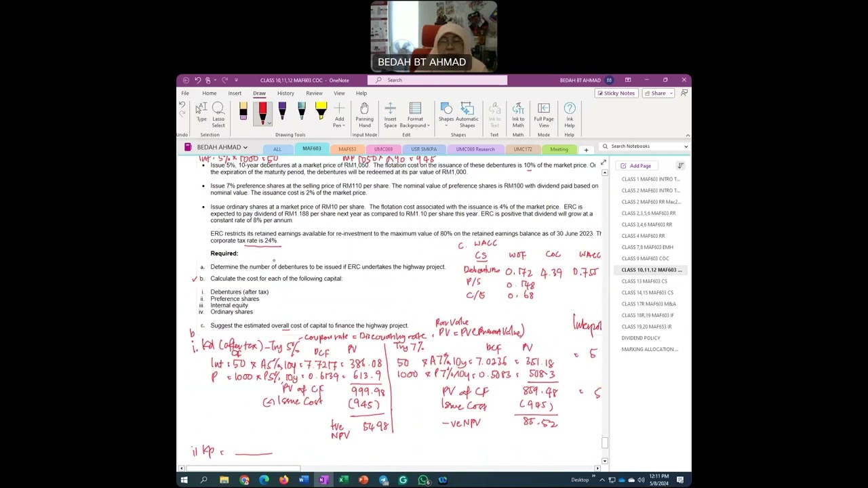868x488 pixels.
Task: Redo the action in the ribbon
Action: pos(182,114)
